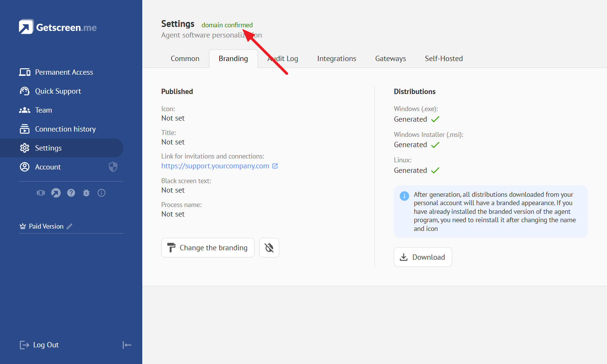The image size is (607, 364).
Task: Open the support.yourcompany.com link
Action: click(215, 166)
